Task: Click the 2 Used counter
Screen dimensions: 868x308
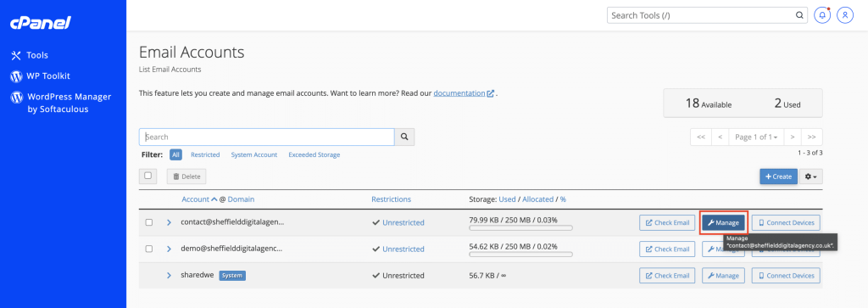Action: tap(787, 104)
